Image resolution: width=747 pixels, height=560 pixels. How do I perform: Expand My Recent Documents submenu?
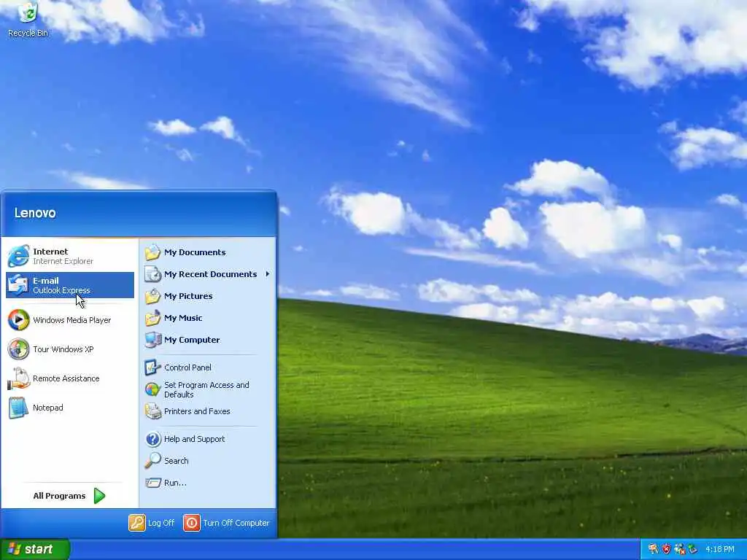click(x=207, y=274)
